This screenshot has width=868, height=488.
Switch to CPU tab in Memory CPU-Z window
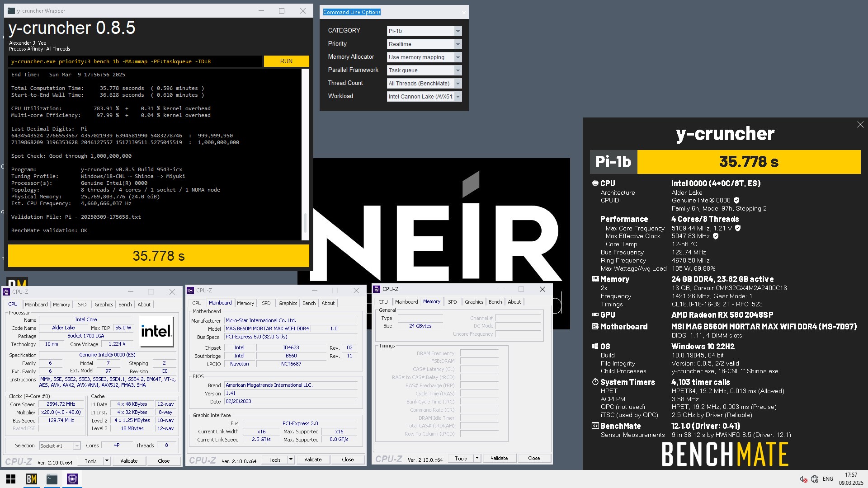(383, 302)
